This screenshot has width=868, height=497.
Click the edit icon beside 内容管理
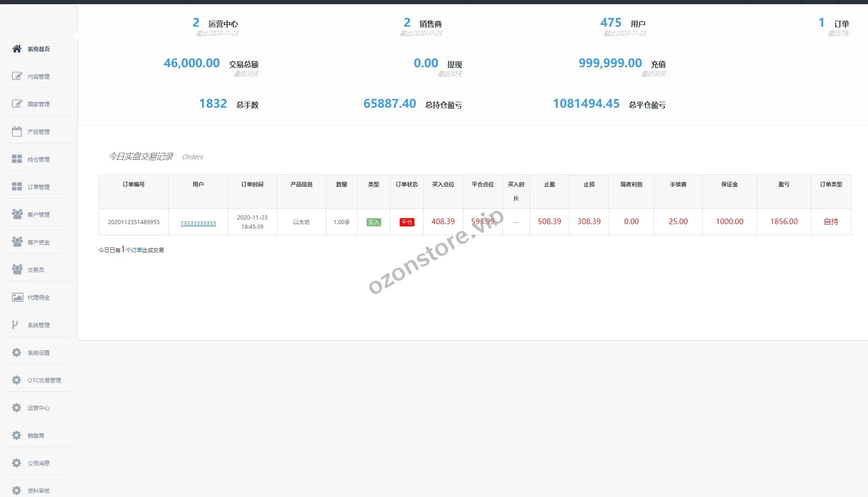pyautogui.click(x=17, y=76)
